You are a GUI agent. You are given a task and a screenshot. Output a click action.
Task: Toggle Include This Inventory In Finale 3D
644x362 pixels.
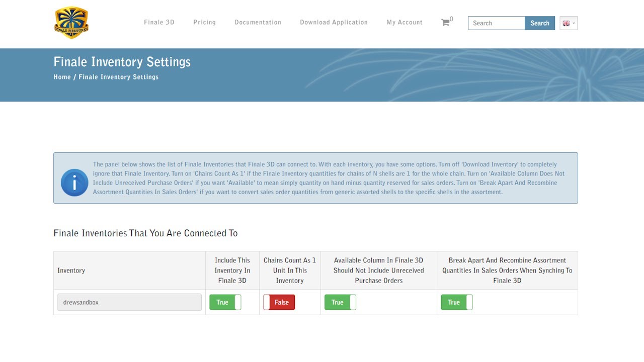(225, 302)
